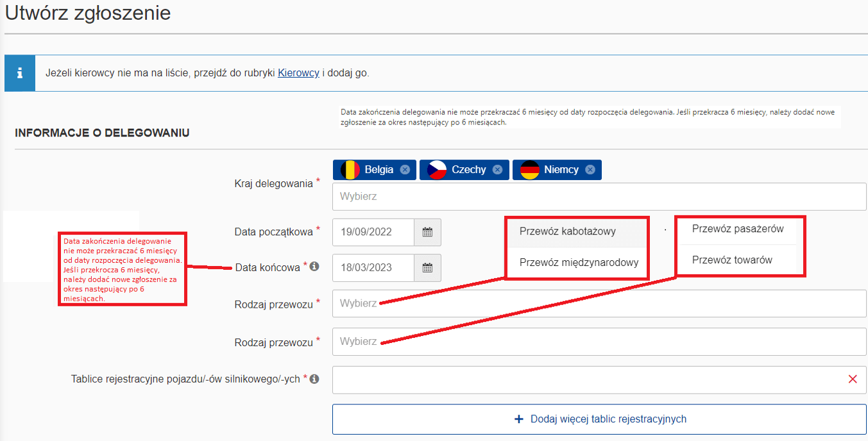
Task: Open calendar for Data początkowa
Action: point(427,232)
